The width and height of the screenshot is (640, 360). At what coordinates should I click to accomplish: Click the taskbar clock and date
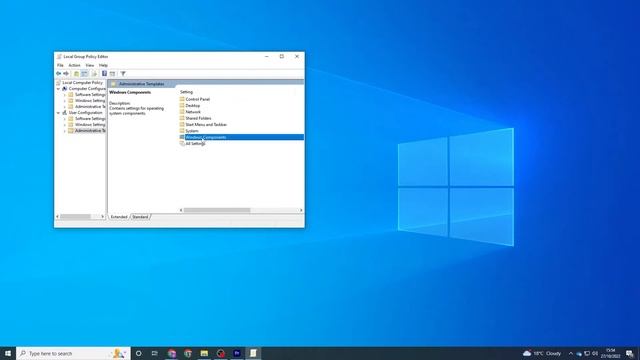(x=611, y=353)
